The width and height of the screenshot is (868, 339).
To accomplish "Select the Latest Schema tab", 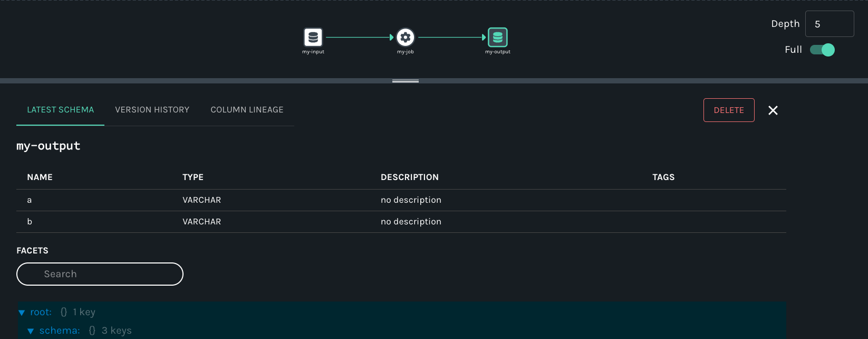I will [60, 110].
